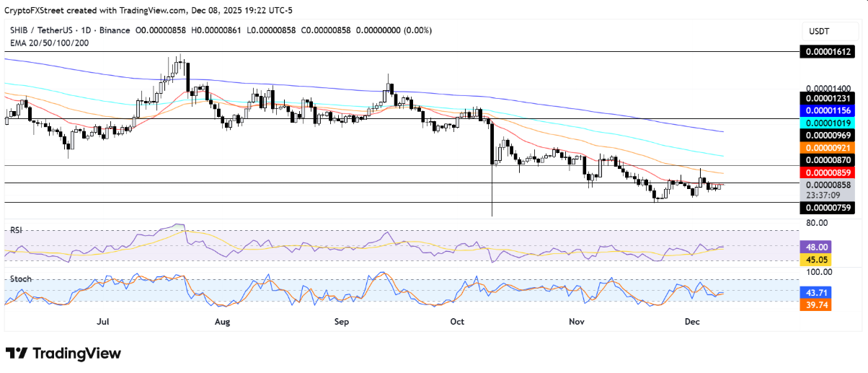Click the blue 0.00001156 EMA price tag
This screenshot has height=373, width=868.
(829, 111)
